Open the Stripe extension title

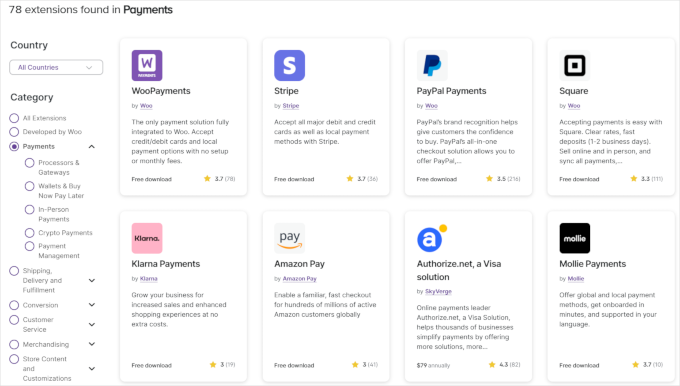click(286, 91)
